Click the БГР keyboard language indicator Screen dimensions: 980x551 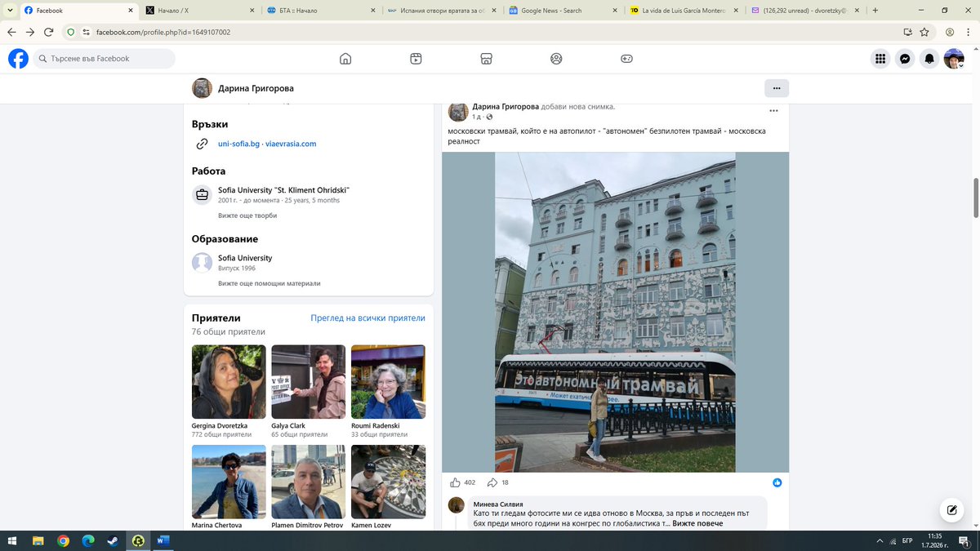[906, 540]
